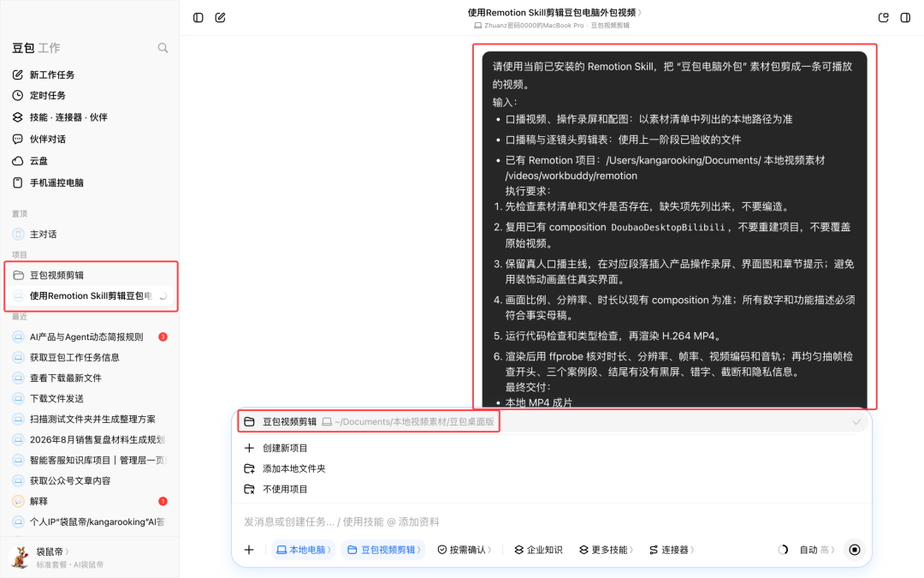The height and width of the screenshot is (578, 924).
Task: Click the checkmark next to selected project
Action: pos(856,421)
